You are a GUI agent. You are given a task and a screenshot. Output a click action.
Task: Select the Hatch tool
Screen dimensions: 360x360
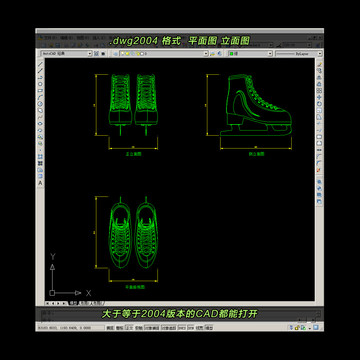(x=40, y=157)
